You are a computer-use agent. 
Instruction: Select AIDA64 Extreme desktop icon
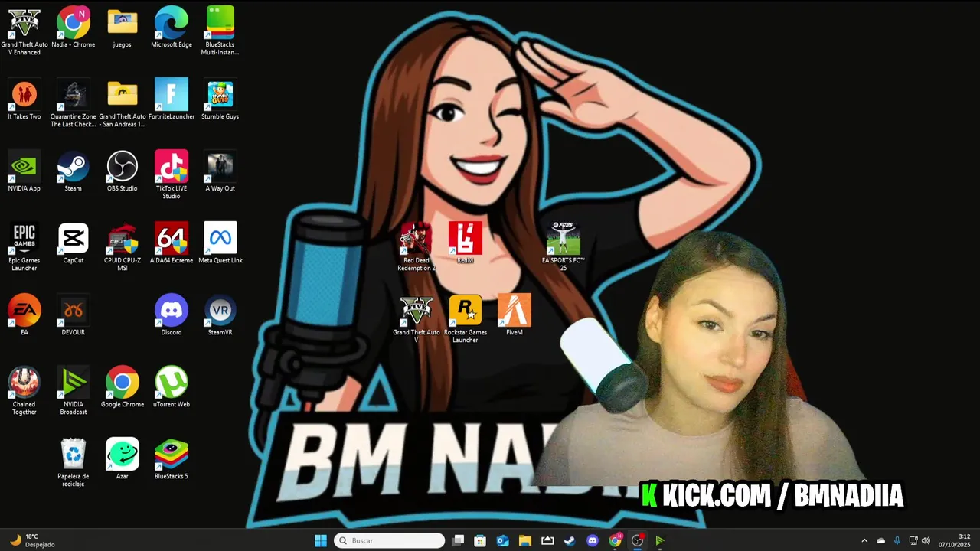pos(171,243)
